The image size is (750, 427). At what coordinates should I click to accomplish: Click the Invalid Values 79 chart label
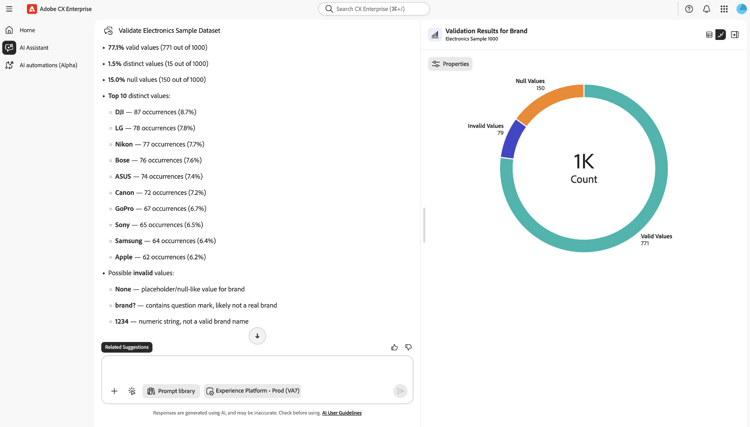pos(485,130)
